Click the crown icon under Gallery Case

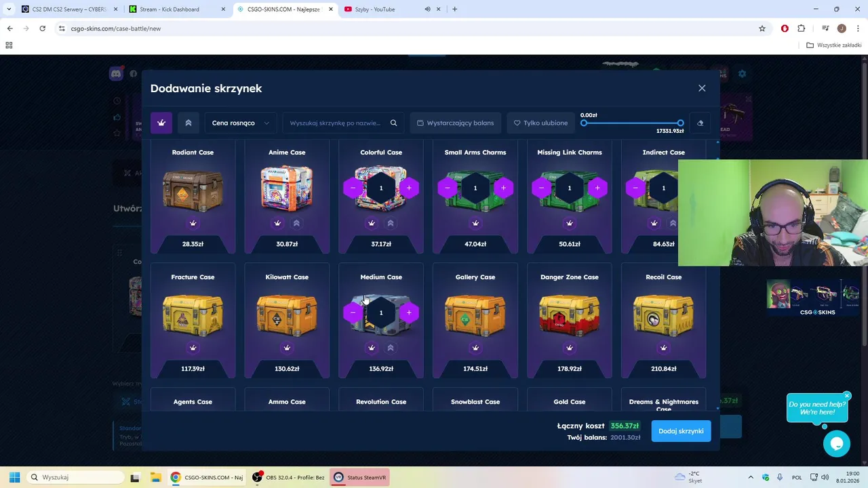[x=475, y=348]
